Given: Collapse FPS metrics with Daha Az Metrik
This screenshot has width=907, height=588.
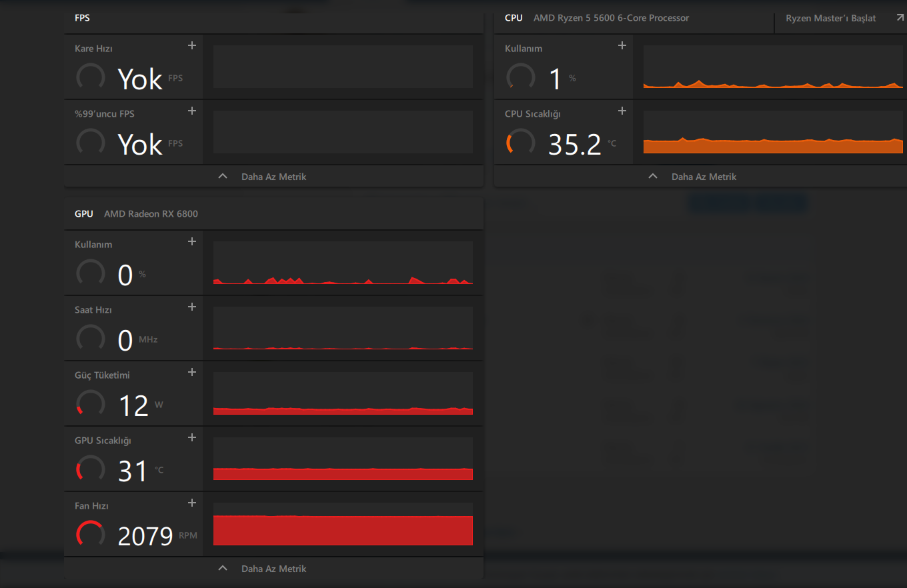Looking at the screenshot, I should (273, 177).
